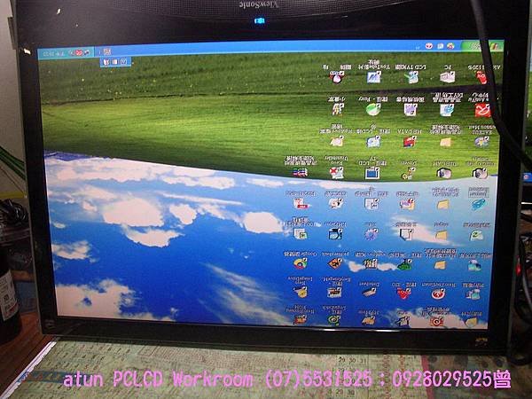
Task: Open the Windows XP Start button
Action: [482, 46]
